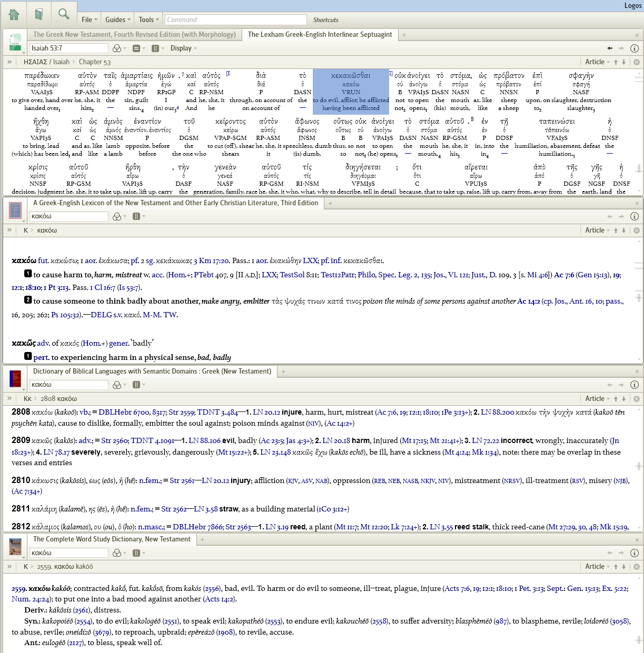Viewport: 644px width, 653px height.
Task: Click highlighted word κεκακῶσθαι in interlinear
Action: coord(351,75)
